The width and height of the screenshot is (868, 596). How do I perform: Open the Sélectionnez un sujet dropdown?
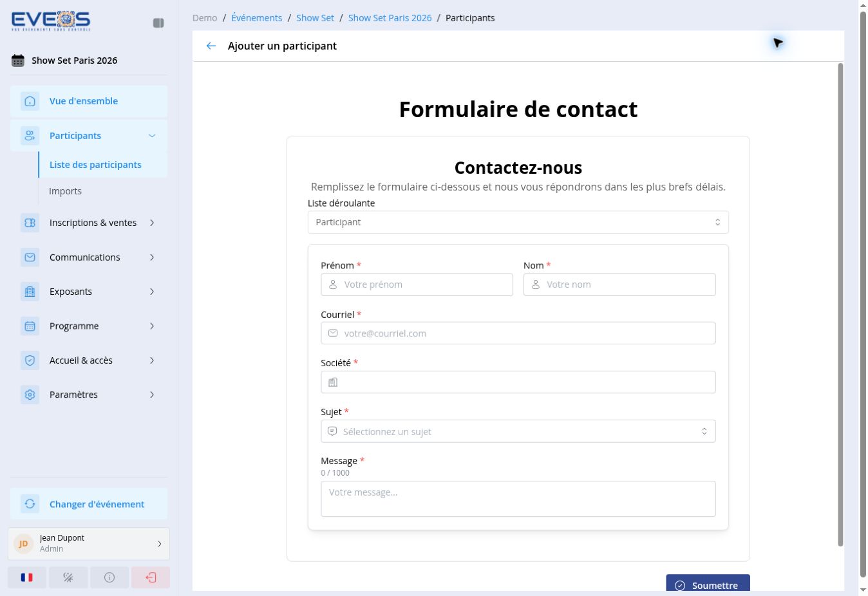click(518, 431)
